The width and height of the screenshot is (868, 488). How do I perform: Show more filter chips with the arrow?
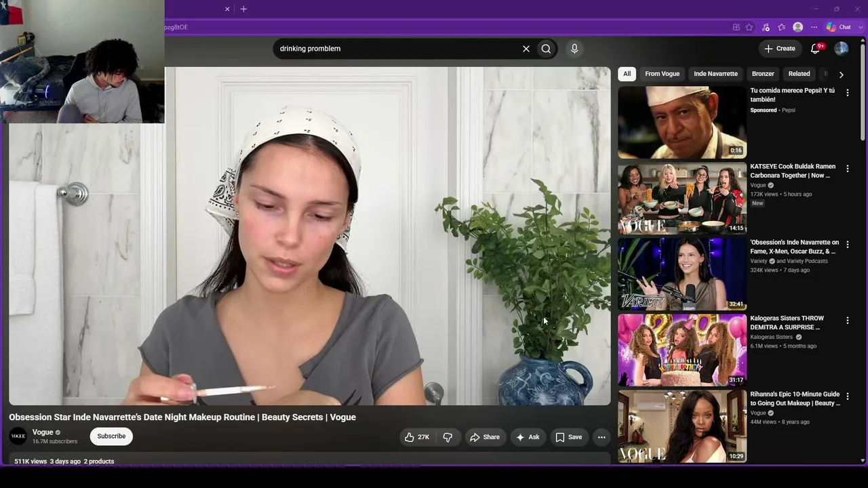(841, 75)
